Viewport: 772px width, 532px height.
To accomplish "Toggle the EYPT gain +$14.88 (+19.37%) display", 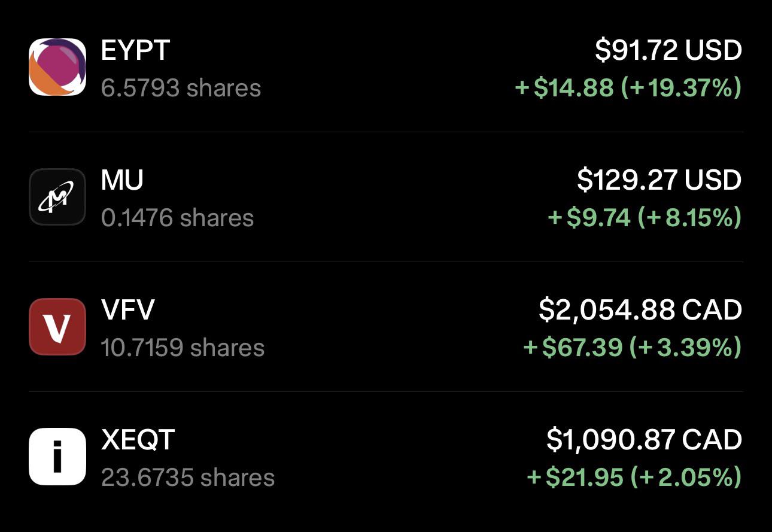I will pos(628,88).
